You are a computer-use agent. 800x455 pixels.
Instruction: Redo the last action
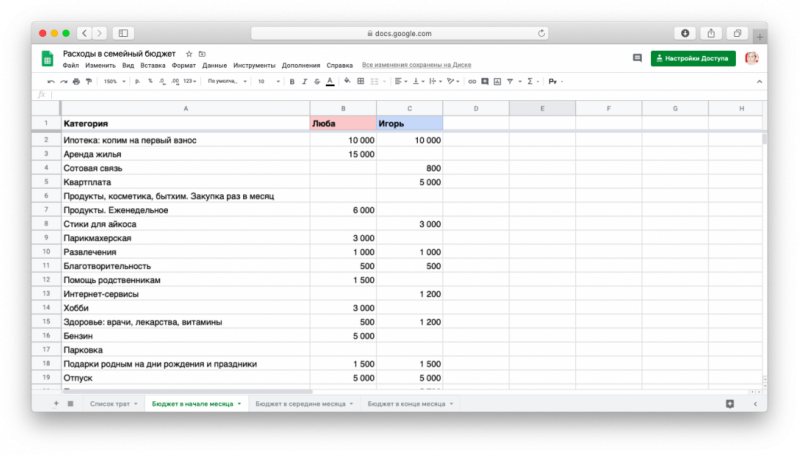[63, 82]
